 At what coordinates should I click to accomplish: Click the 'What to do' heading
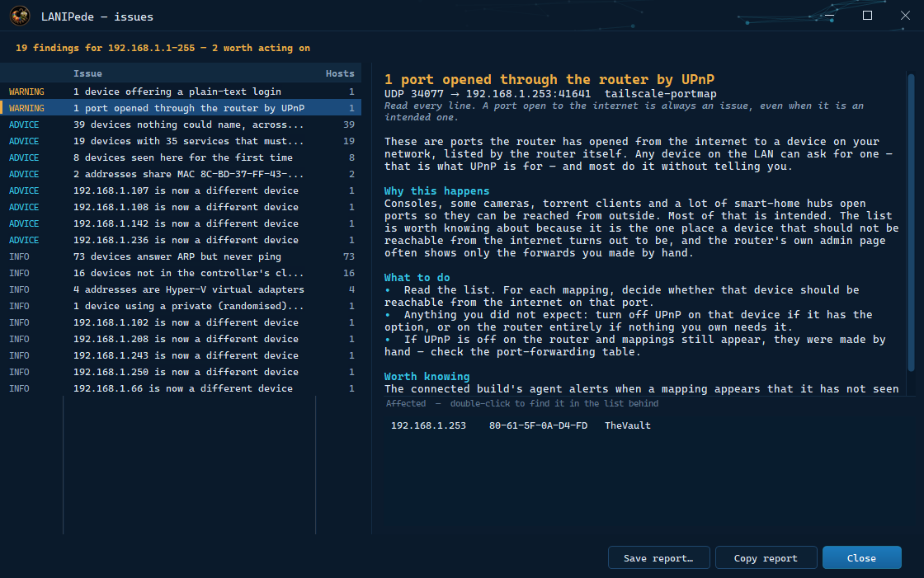click(x=417, y=278)
